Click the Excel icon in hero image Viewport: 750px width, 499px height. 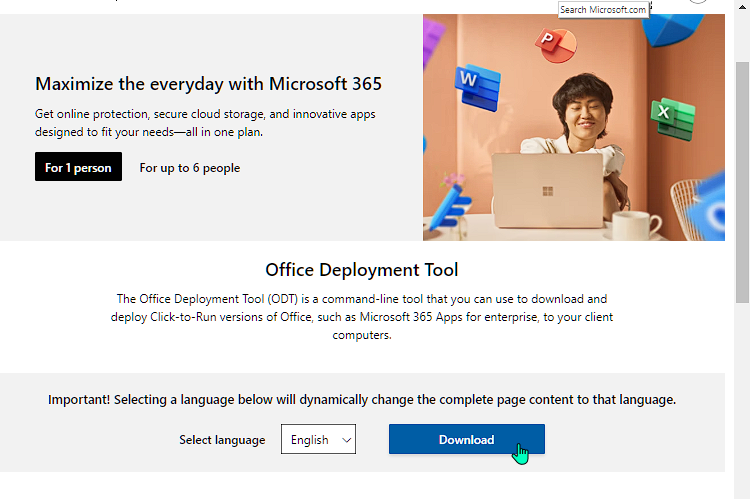pos(673,119)
